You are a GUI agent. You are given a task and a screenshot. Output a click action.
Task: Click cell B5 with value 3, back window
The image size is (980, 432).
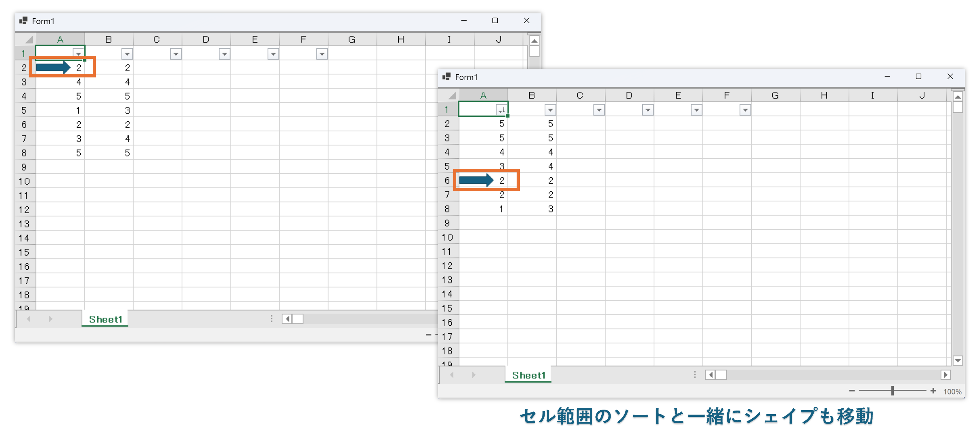[x=109, y=110]
